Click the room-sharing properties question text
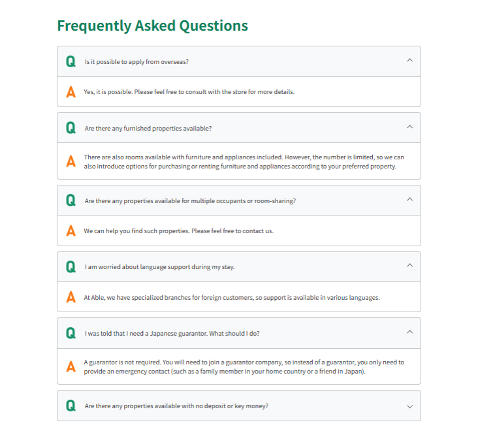The image size is (478, 448). point(190,201)
